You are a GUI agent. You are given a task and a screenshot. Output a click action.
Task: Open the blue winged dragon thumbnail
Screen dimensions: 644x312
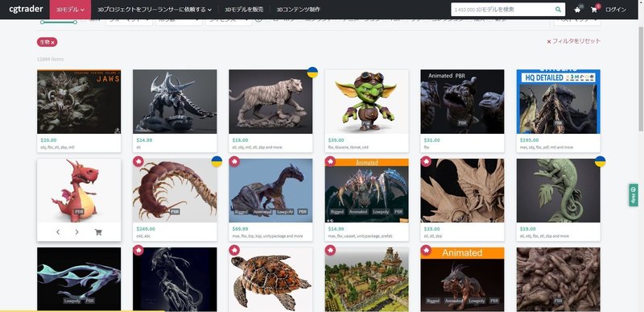pyautogui.click(x=270, y=191)
